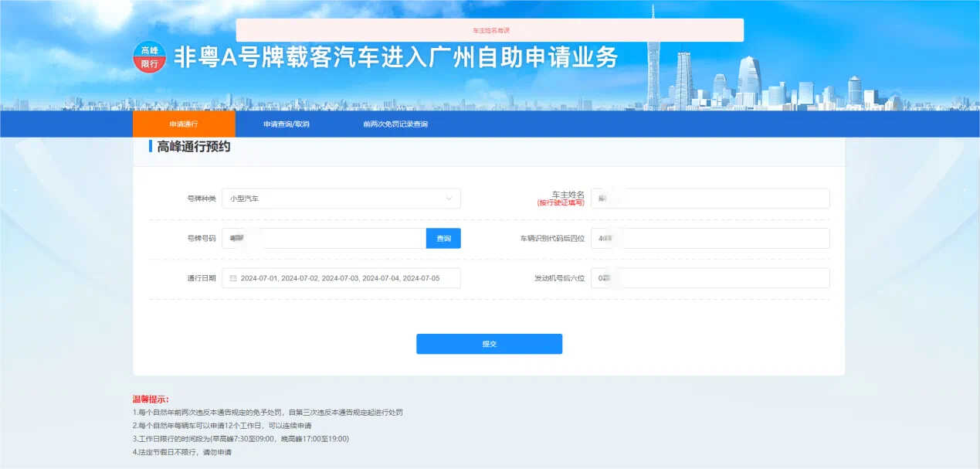Click the 车主姓名有误 error banner
The image size is (980, 469).
490,30
